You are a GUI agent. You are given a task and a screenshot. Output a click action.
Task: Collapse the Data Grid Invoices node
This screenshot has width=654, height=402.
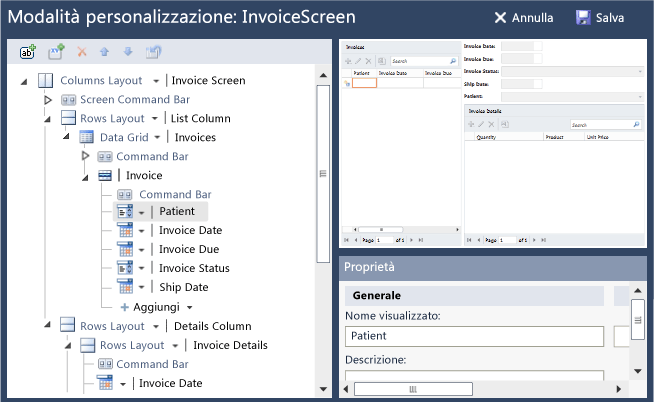(x=66, y=136)
